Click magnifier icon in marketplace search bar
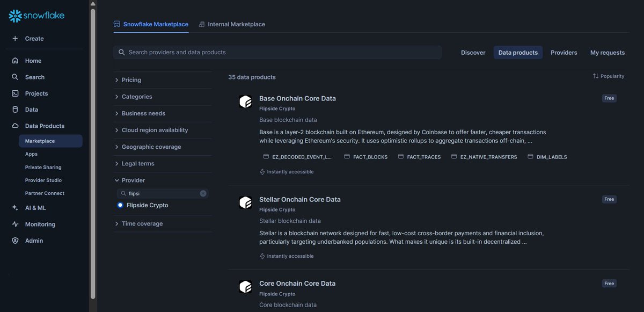The height and width of the screenshot is (312, 644). [122, 52]
